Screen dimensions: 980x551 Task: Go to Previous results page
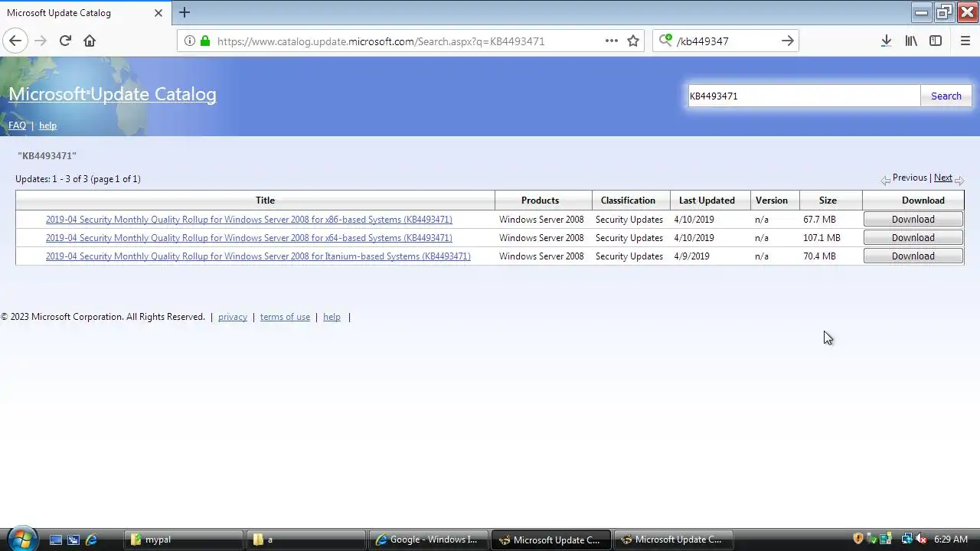point(910,178)
